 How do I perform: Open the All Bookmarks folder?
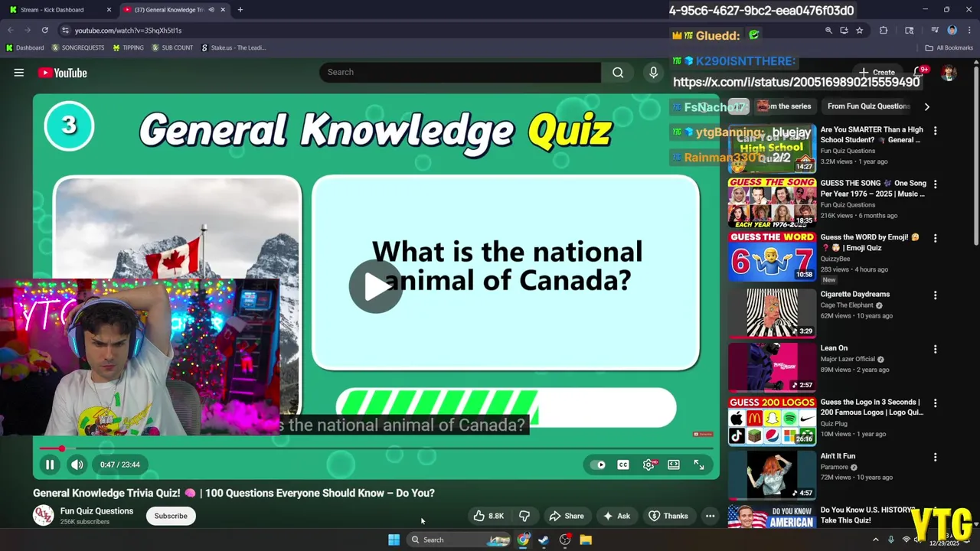click(949, 47)
